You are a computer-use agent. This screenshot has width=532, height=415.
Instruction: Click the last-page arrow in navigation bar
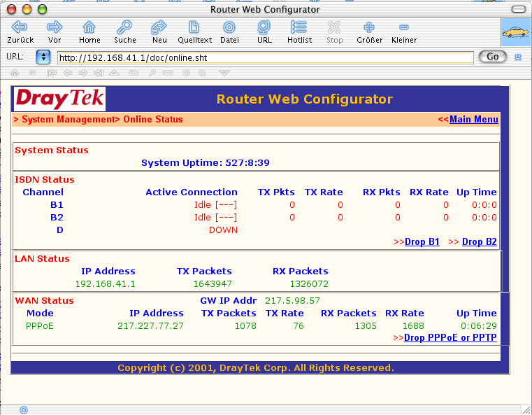99,72
